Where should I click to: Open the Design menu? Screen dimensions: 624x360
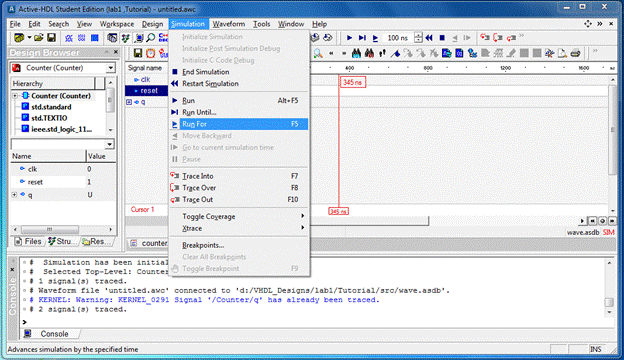pyautogui.click(x=152, y=24)
